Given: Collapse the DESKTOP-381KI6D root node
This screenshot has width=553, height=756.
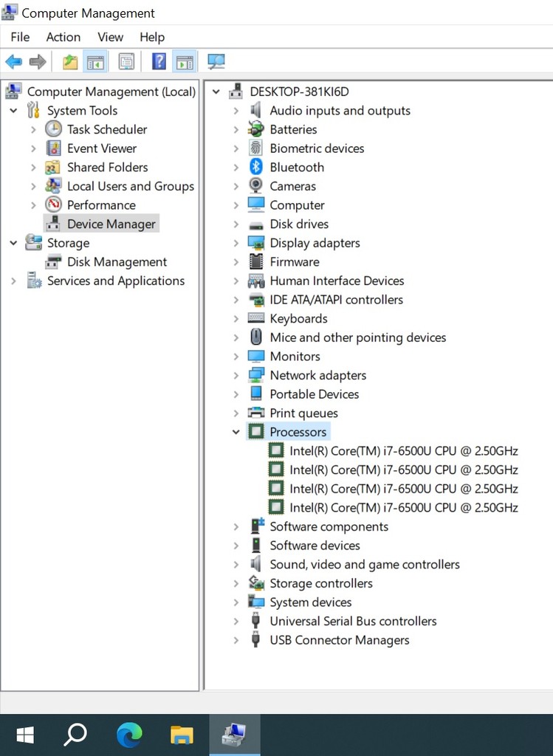Looking at the screenshot, I should coord(216,92).
